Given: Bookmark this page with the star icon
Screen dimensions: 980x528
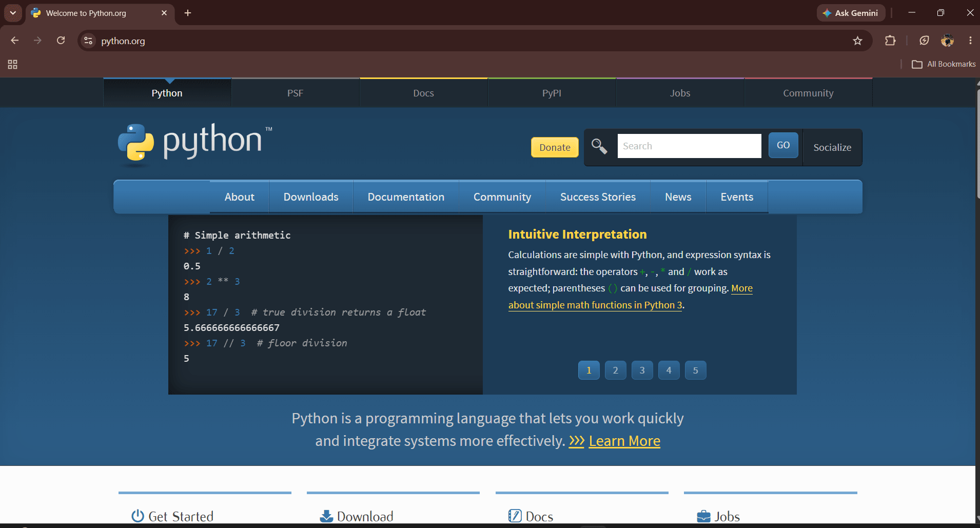Looking at the screenshot, I should click(x=857, y=41).
